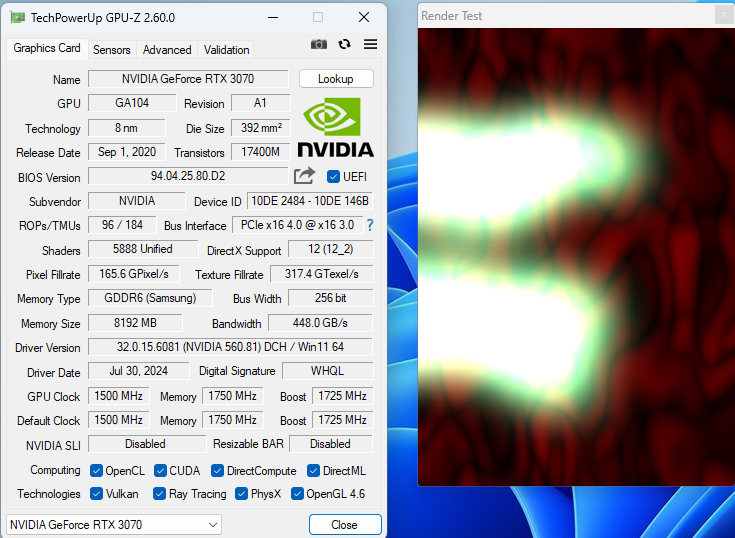Click the Bus Interface value PCIe x16 4.0
The width and height of the screenshot is (735, 538).
[x=297, y=225]
